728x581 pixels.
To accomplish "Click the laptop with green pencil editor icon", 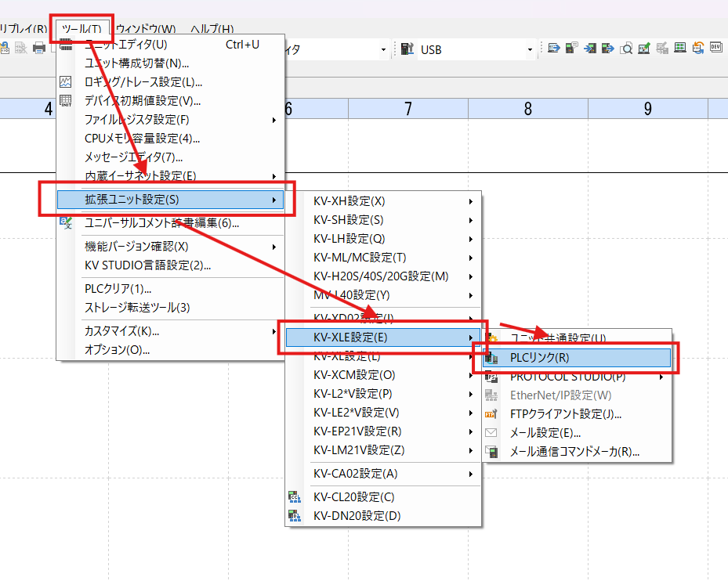I will point(644,48).
